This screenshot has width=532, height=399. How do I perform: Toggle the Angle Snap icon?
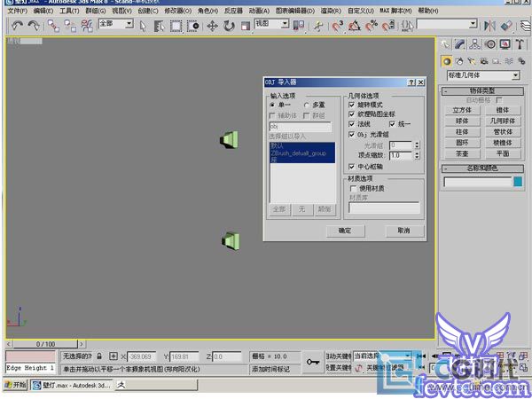tap(354, 26)
